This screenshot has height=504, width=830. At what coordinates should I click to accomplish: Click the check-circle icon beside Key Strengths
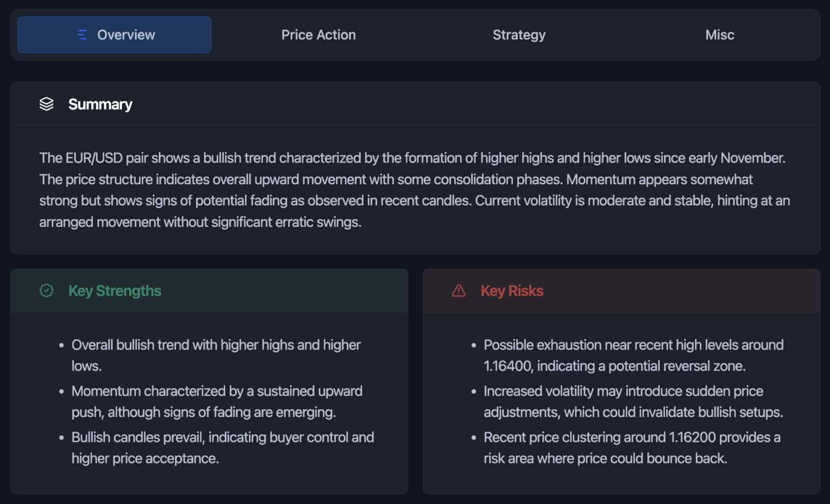[47, 291]
